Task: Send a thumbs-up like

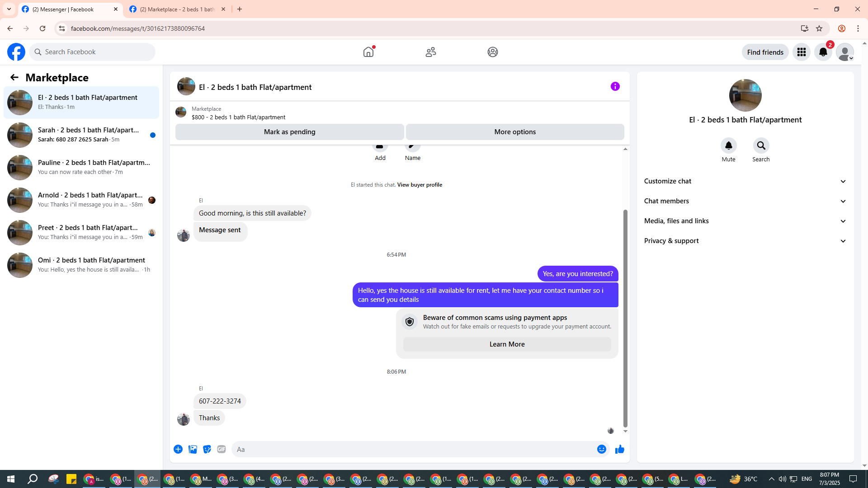Action: (619, 449)
